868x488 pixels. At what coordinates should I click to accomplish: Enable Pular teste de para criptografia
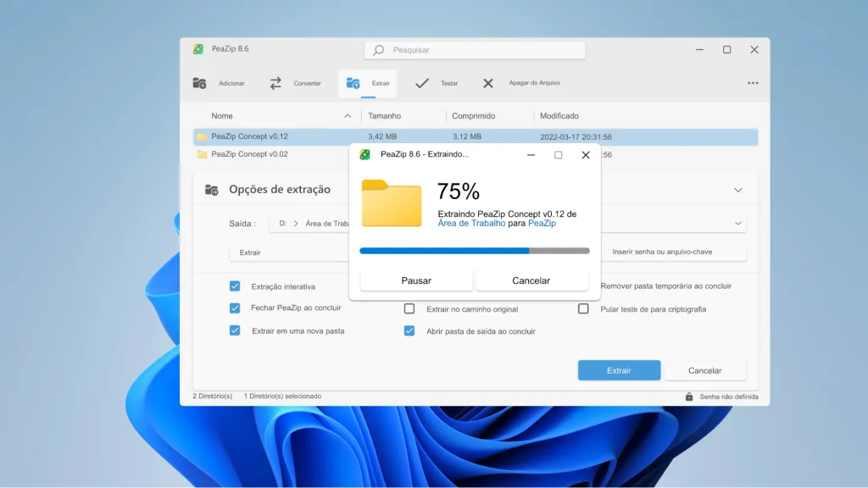click(583, 308)
